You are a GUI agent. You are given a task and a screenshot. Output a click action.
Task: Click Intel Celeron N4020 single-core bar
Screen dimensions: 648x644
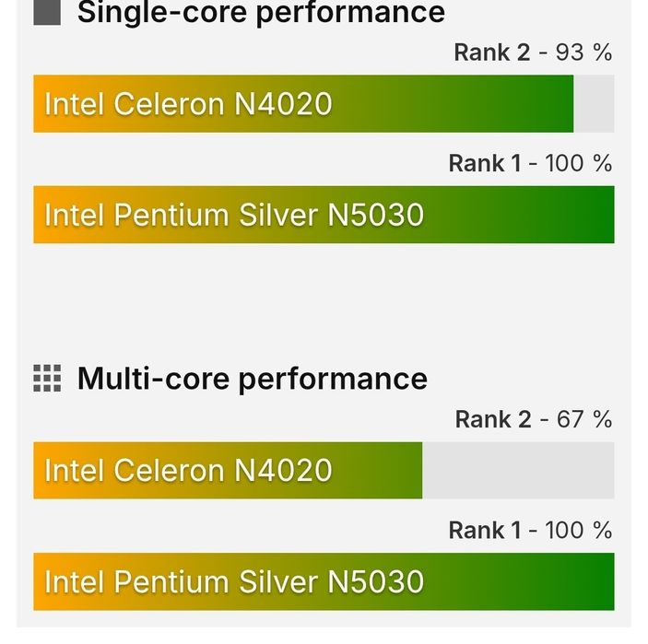[303, 103]
